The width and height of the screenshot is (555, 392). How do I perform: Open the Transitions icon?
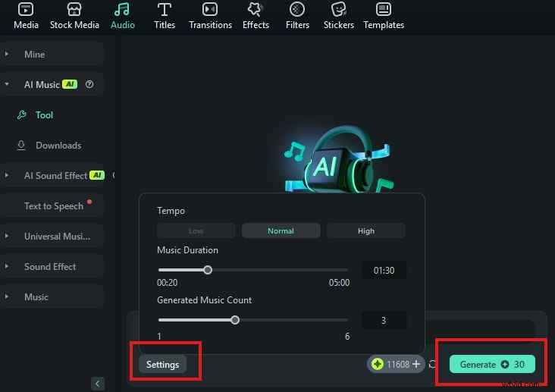point(210,10)
